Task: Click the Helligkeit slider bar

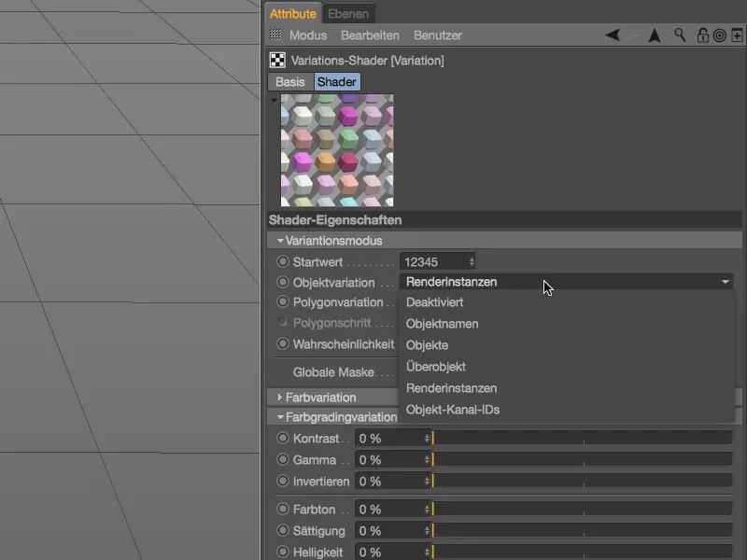Action: coord(582,552)
